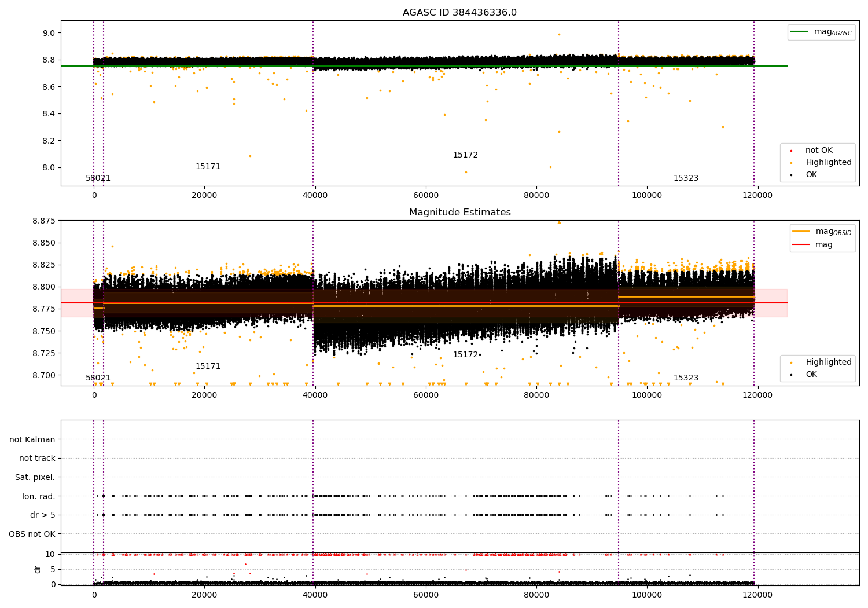Click the 20000 x-axis tick of Magnitude Estimates plot

coord(205,395)
